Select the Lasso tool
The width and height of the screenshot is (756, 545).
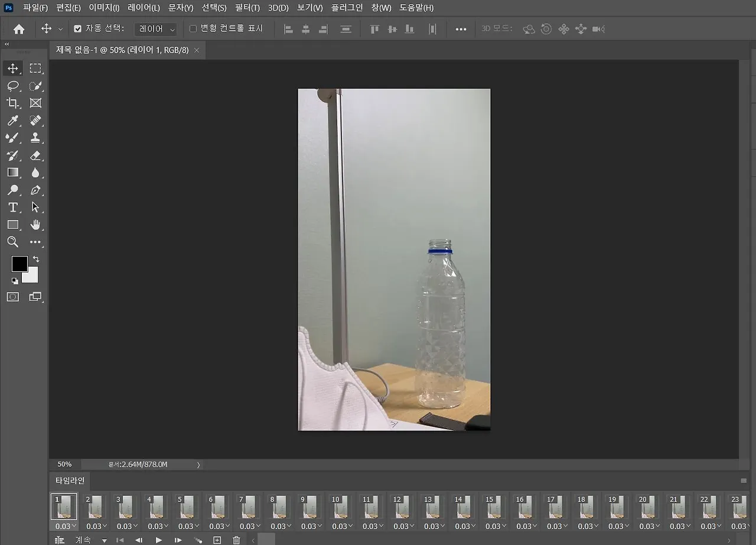[12, 86]
